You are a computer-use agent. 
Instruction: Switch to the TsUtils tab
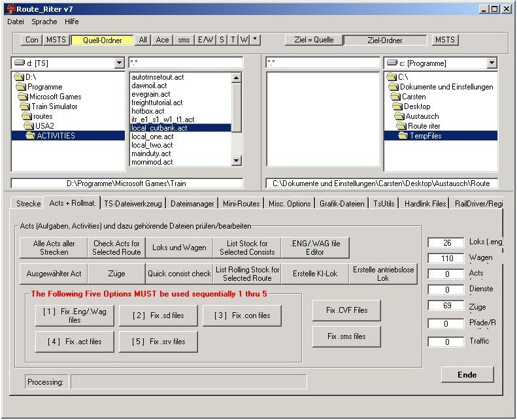[x=384, y=204]
